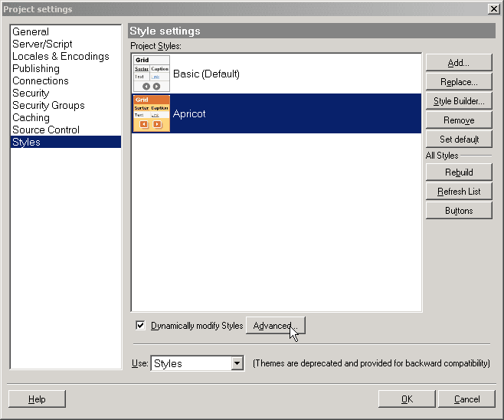Image resolution: width=504 pixels, height=420 pixels.
Task: Close the Project settings dialog
Action: tap(493, 8)
